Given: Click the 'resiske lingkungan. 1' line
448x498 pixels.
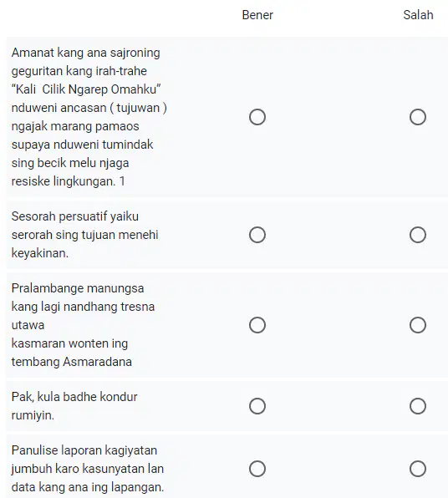Looking at the screenshot, I should pyautogui.click(x=69, y=181).
